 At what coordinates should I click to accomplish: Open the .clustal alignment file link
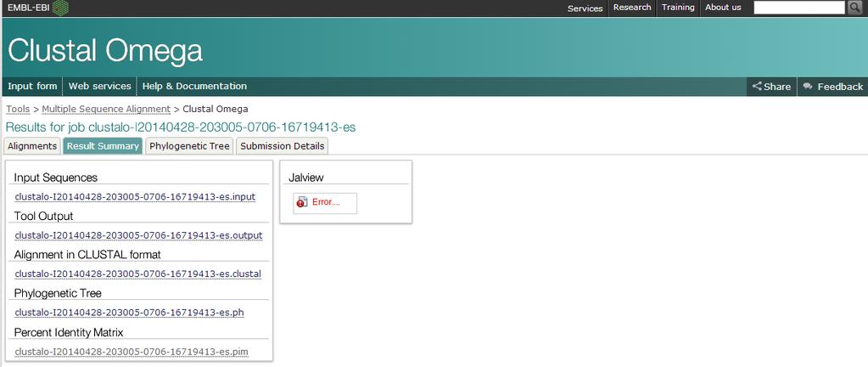(137, 274)
